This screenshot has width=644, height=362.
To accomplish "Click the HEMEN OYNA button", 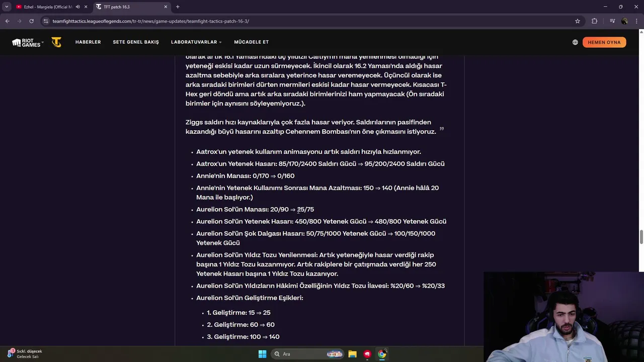I will (x=604, y=42).
